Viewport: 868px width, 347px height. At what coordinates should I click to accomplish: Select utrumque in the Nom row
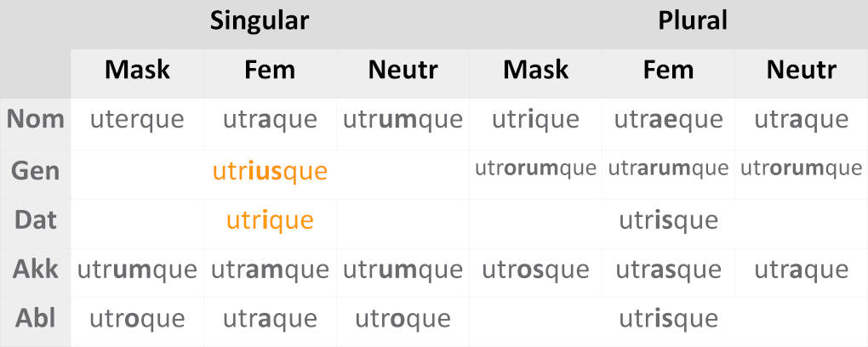pos(403,120)
